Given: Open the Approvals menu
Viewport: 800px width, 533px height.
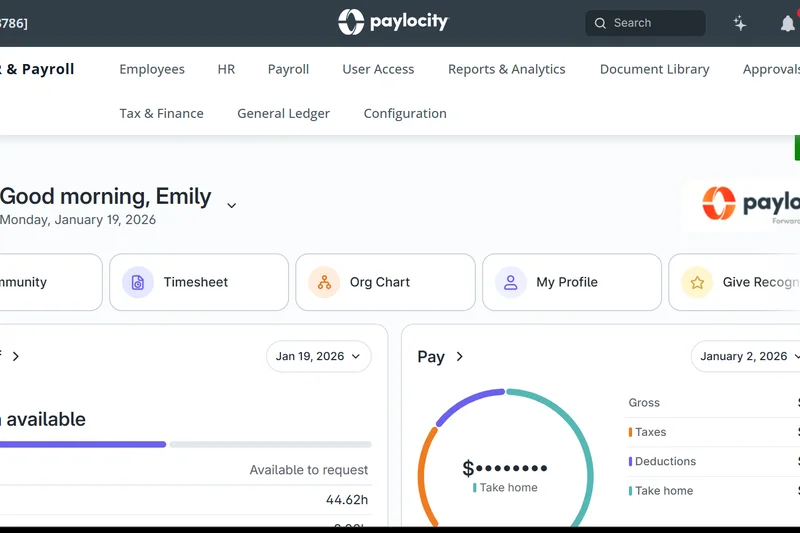Looking at the screenshot, I should click(771, 69).
